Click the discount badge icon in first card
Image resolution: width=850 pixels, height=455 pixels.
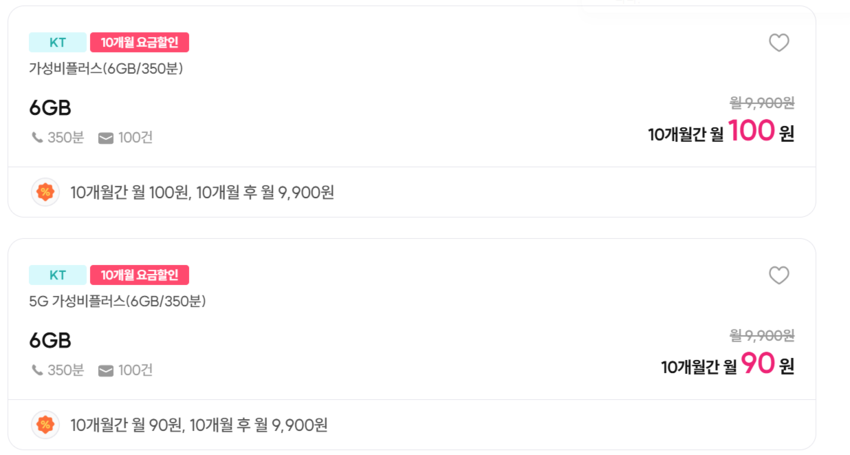click(45, 192)
